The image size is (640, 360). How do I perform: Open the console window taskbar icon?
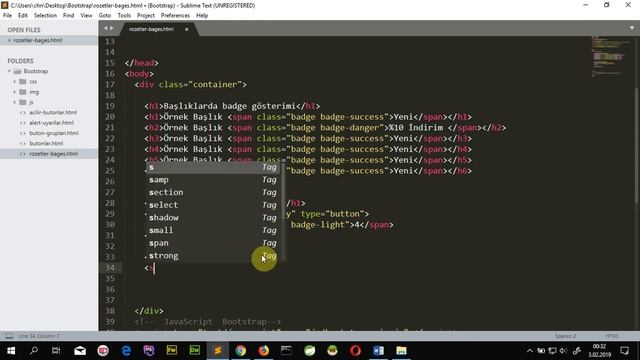[287, 351]
